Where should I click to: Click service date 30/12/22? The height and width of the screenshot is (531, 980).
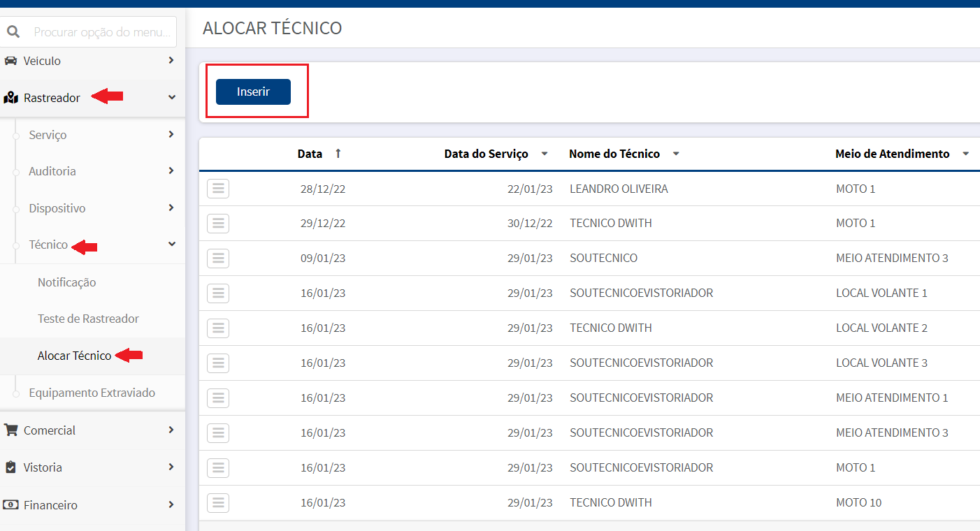point(530,224)
